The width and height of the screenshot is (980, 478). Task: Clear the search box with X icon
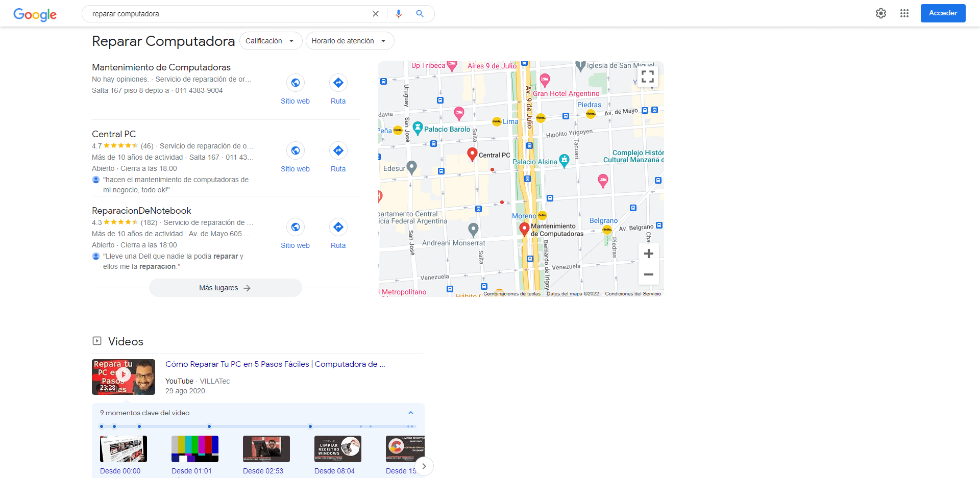[376, 14]
